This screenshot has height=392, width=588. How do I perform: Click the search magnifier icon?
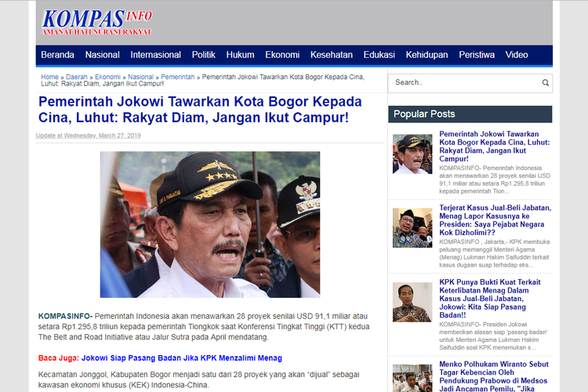point(545,82)
